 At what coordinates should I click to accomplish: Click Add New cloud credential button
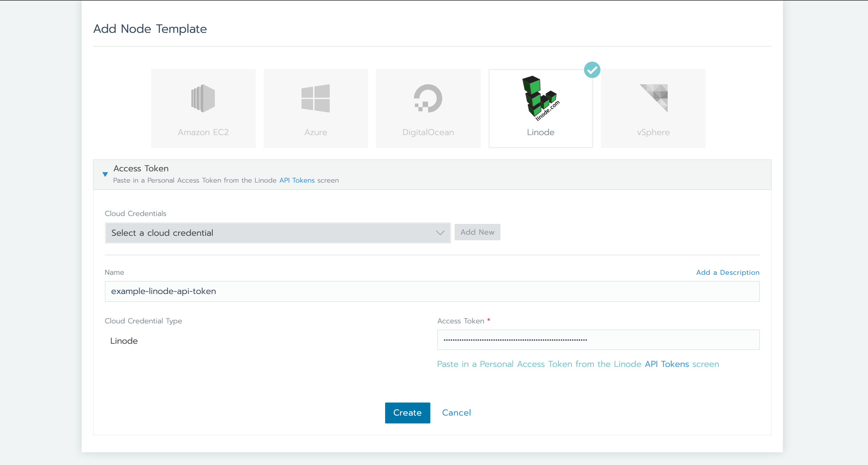point(476,232)
